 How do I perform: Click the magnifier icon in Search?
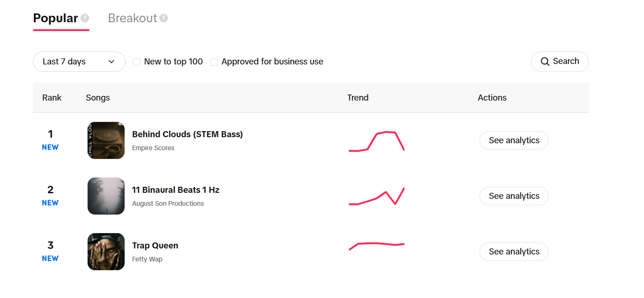pos(545,62)
